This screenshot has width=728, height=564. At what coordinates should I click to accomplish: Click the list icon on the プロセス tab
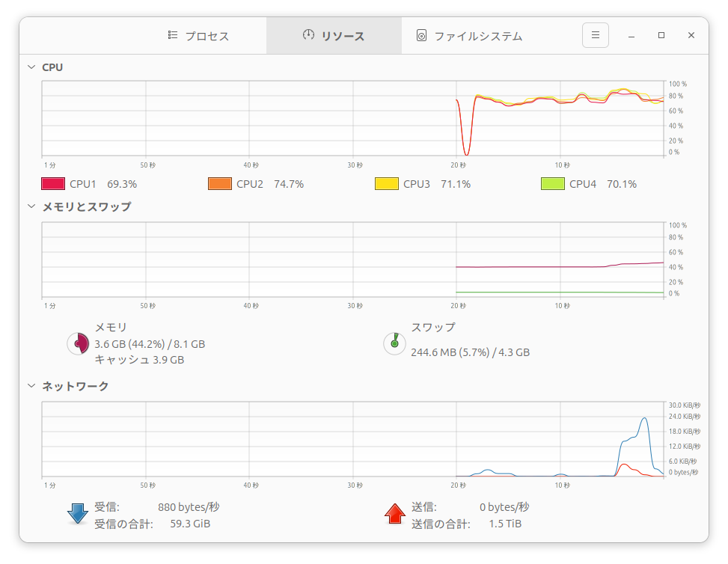coord(173,35)
